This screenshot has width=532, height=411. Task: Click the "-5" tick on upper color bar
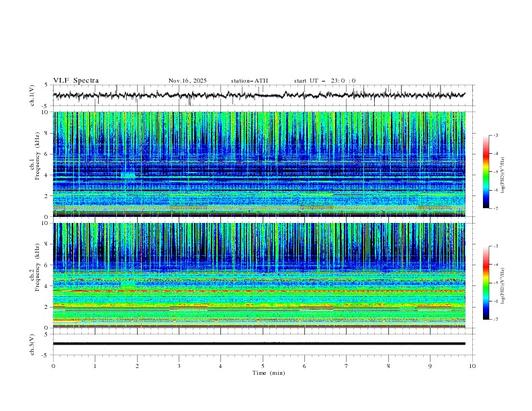[495, 172]
